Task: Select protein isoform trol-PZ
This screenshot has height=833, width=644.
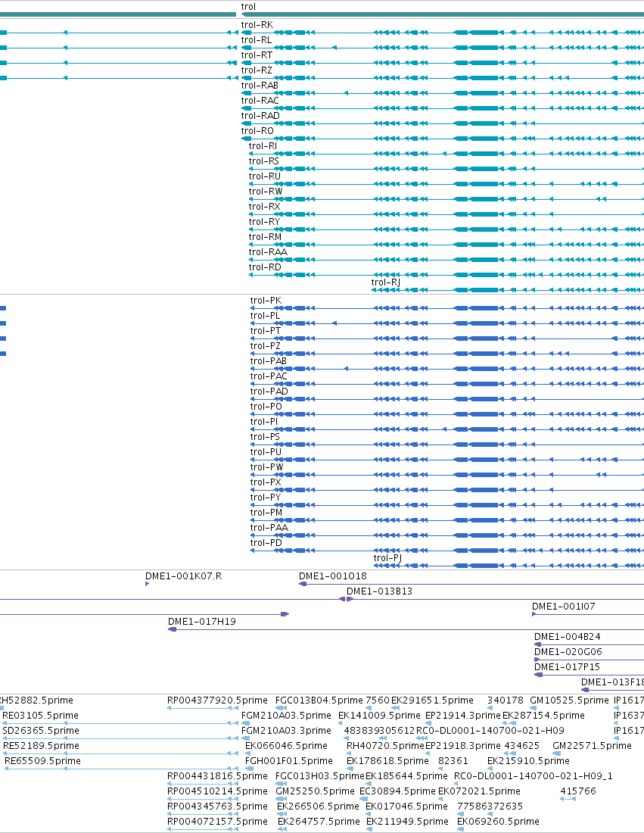Action: 266,346
